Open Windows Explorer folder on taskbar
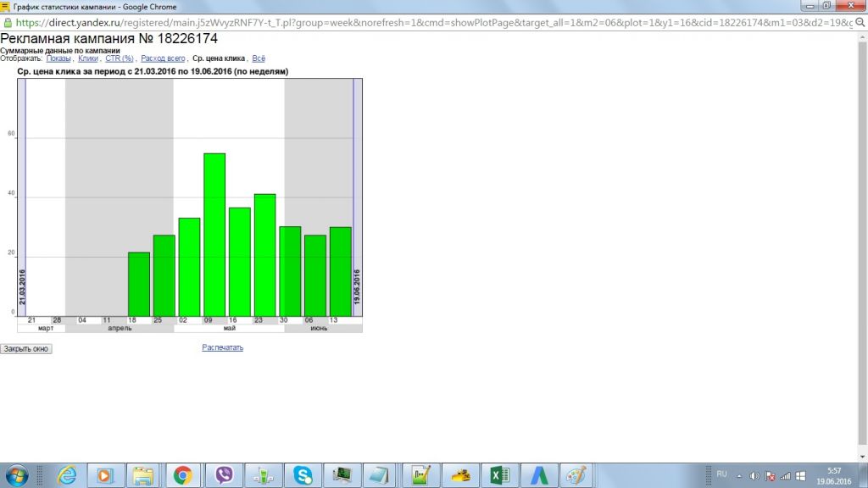Viewport: 868px width, 488px height. coord(142,474)
